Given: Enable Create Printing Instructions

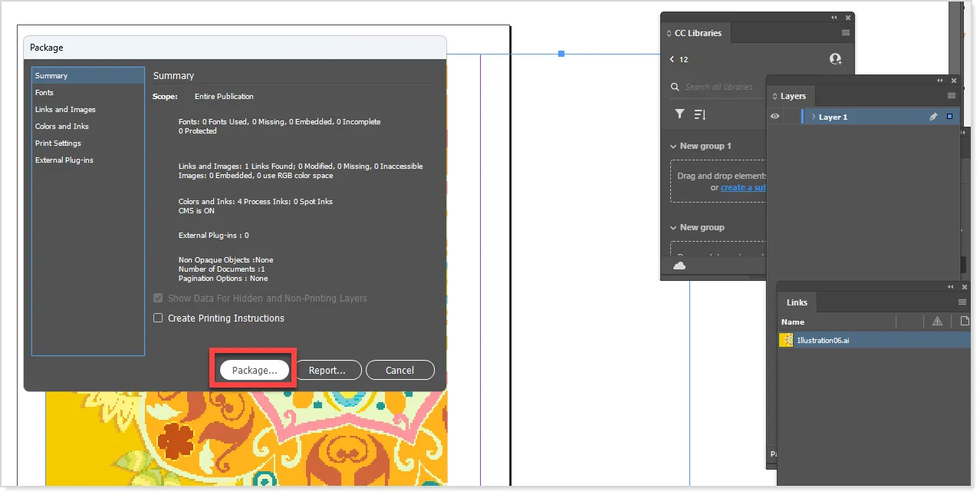Looking at the screenshot, I should click(x=158, y=317).
